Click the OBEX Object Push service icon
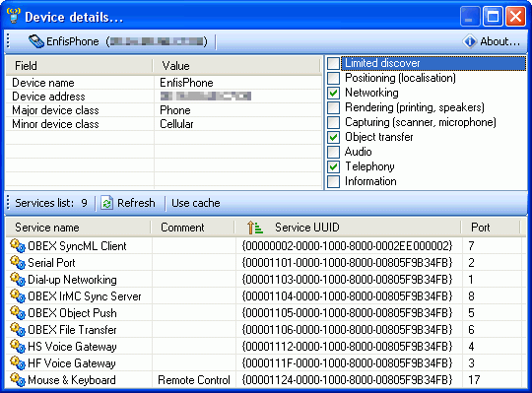The height and width of the screenshot is (393, 532). 18,312
